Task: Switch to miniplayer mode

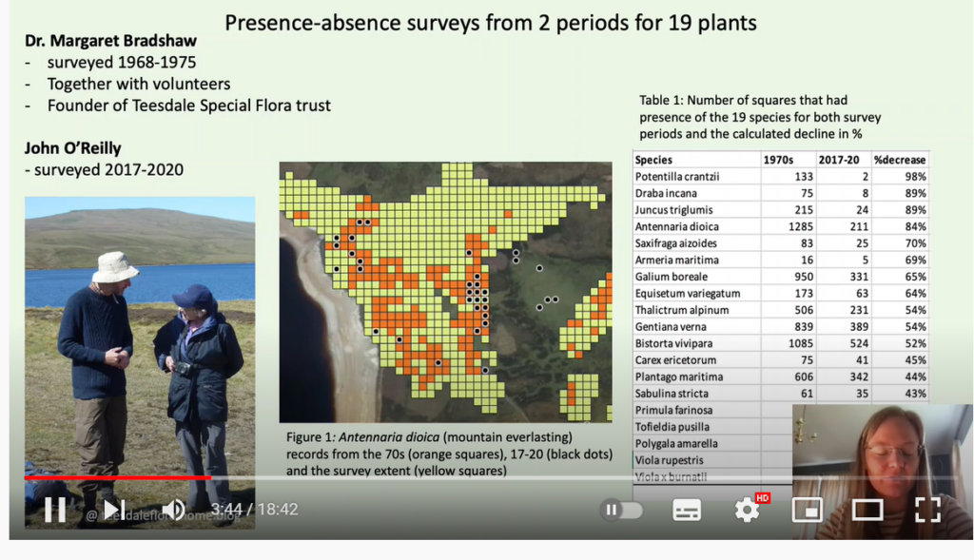Action: pos(807,510)
